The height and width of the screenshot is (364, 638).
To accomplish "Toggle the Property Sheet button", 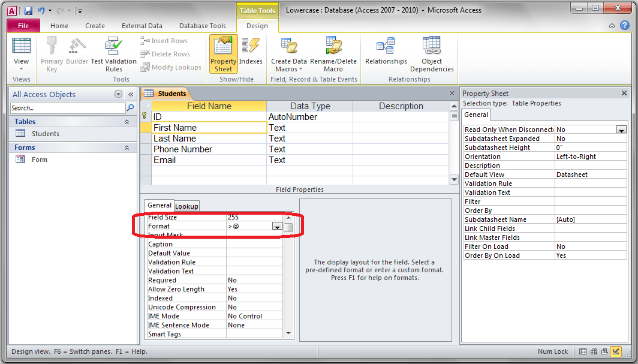I will coord(224,55).
